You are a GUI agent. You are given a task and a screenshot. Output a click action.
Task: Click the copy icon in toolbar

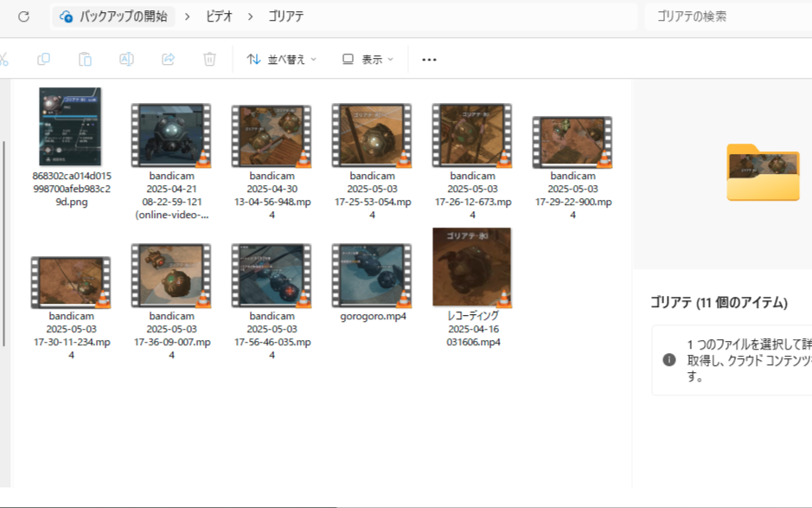(43, 59)
